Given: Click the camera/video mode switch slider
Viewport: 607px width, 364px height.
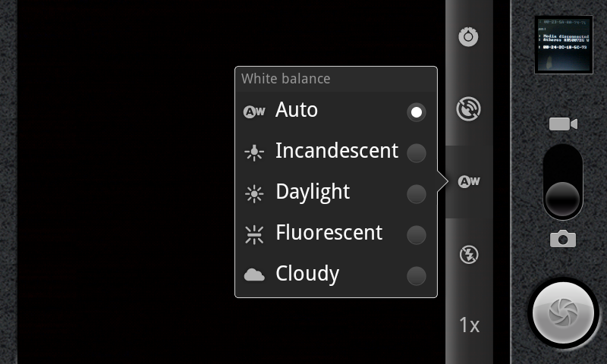Looking at the screenshot, I should pyautogui.click(x=563, y=182).
